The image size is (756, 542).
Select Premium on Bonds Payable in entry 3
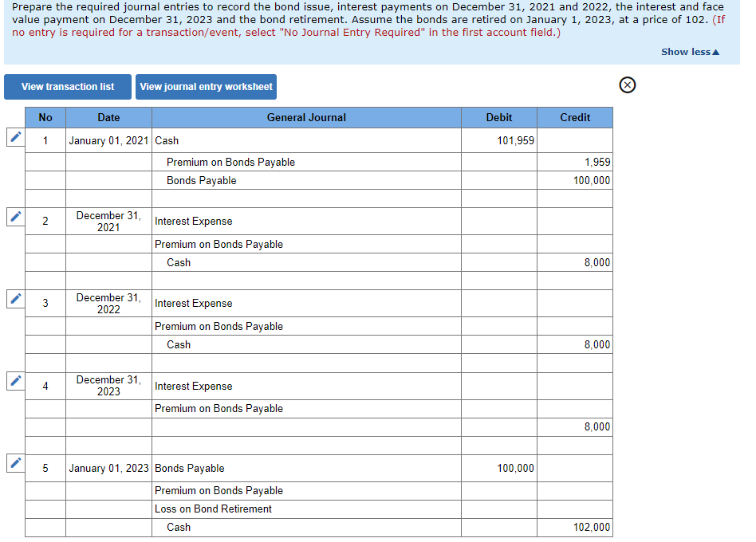click(306, 326)
